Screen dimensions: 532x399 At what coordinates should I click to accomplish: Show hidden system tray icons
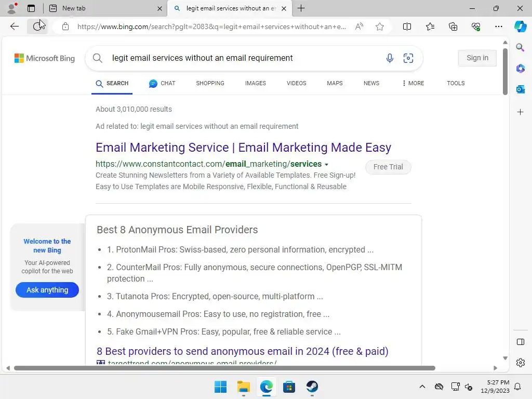tap(422, 387)
